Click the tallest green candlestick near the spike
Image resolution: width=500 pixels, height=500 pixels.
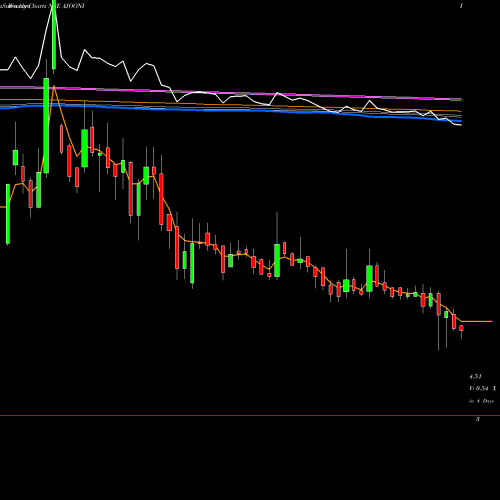(x=46, y=125)
